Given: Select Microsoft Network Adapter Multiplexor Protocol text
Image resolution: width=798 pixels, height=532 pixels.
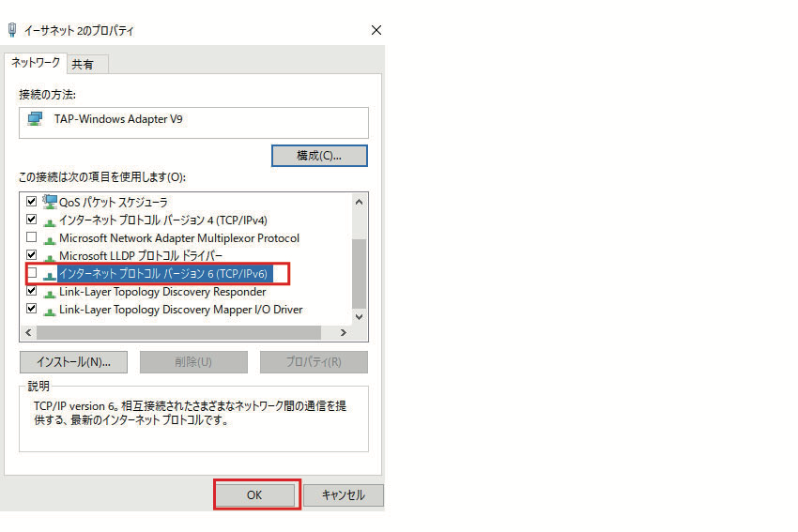Looking at the screenshot, I should pyautogui.click(x=179, y=238).
